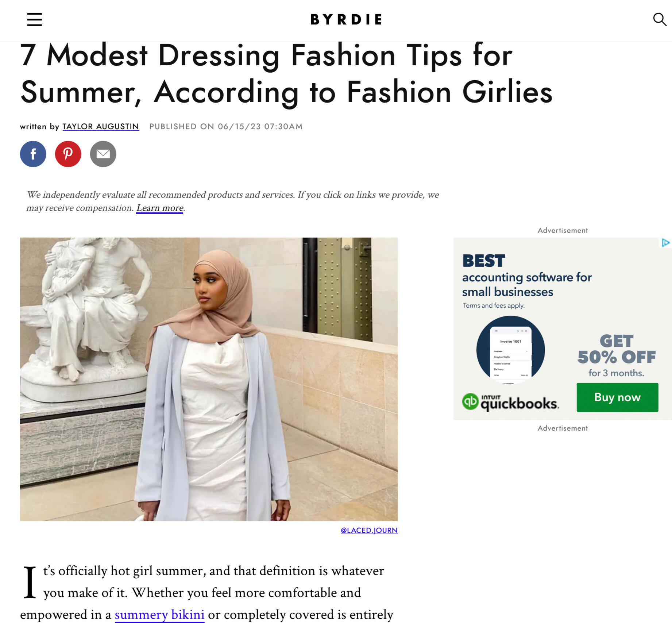Viewport: 672px width, 623px height.
Task: Click the AdChoices icon on the ad
Action: (665, 243)
